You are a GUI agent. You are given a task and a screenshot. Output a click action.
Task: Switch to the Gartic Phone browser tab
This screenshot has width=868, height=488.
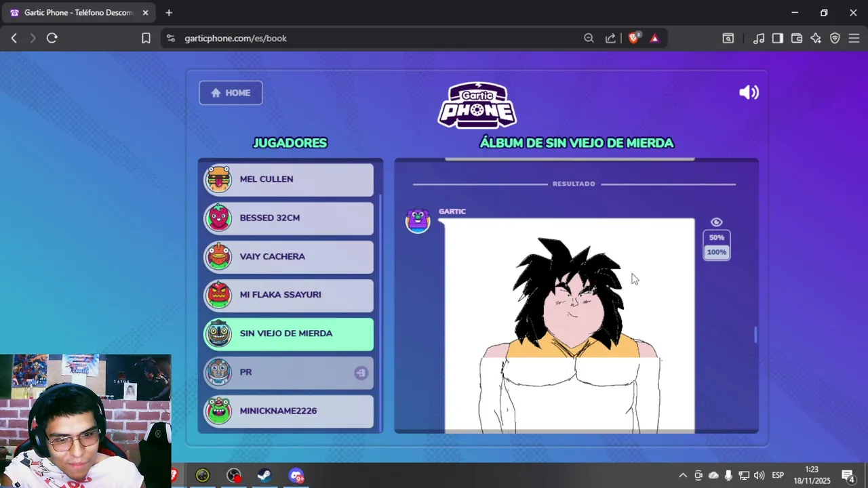pos(78,13)
